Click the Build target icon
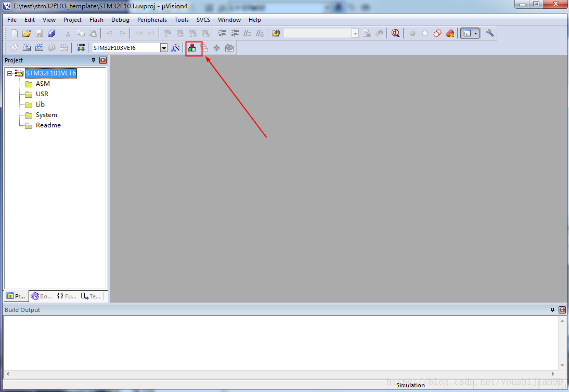The height and width of the screenshot is (392, 569). (27, 47)
